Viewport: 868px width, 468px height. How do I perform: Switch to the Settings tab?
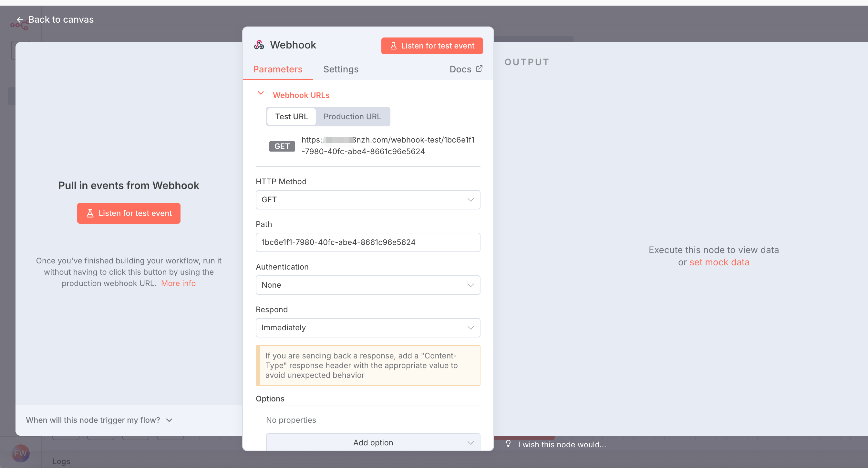(x=341, y=69)
